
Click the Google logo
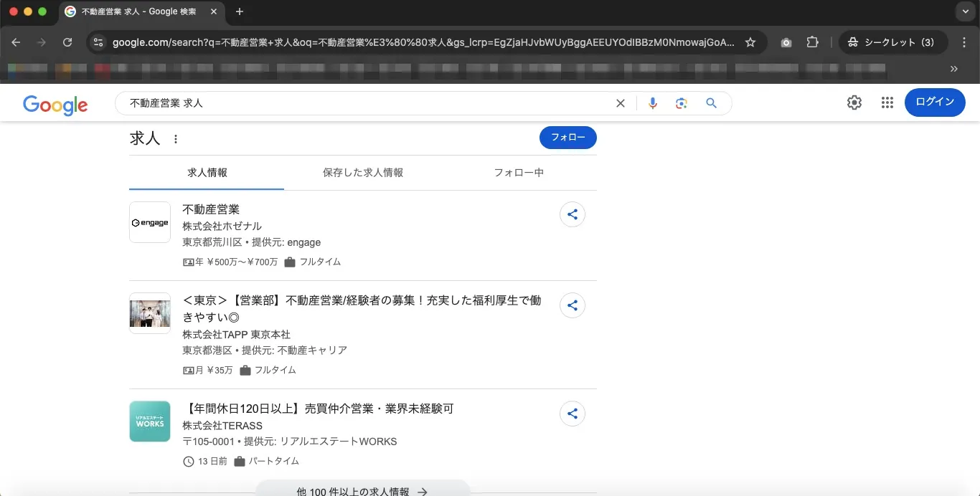coord(55,105)
